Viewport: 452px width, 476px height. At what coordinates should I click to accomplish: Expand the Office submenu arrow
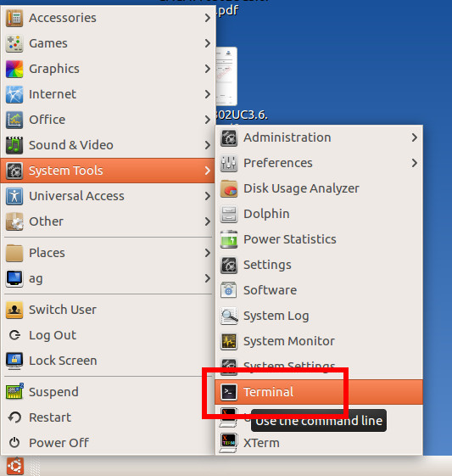[x=208, y=120]
